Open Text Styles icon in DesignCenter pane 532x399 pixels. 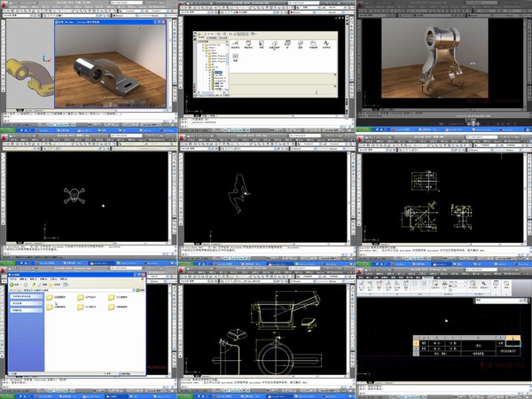tap(326, 45)
